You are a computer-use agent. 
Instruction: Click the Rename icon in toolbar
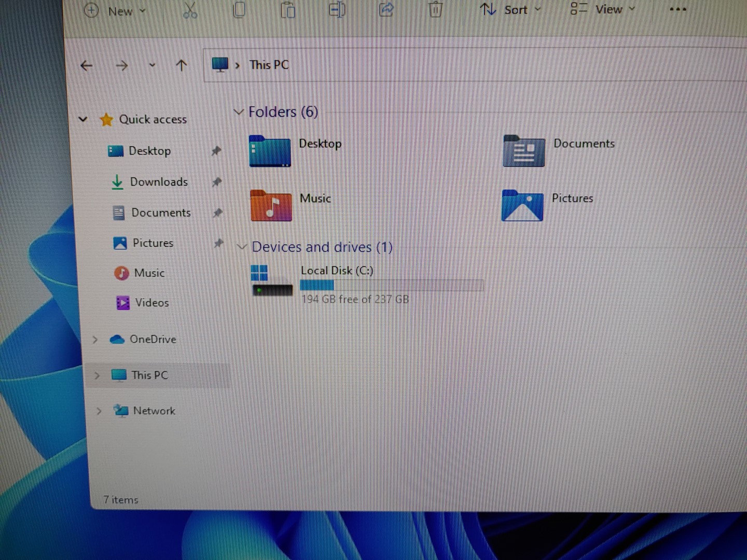point(337,9)
